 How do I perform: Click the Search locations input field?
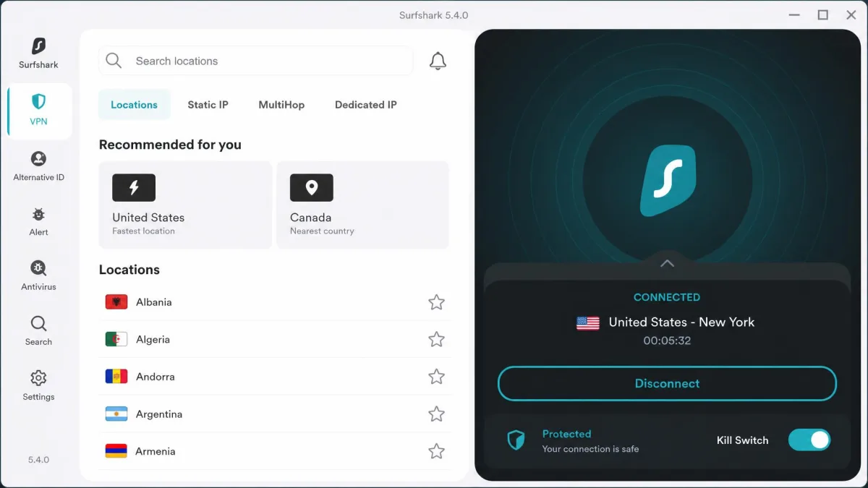click(256, 61)
